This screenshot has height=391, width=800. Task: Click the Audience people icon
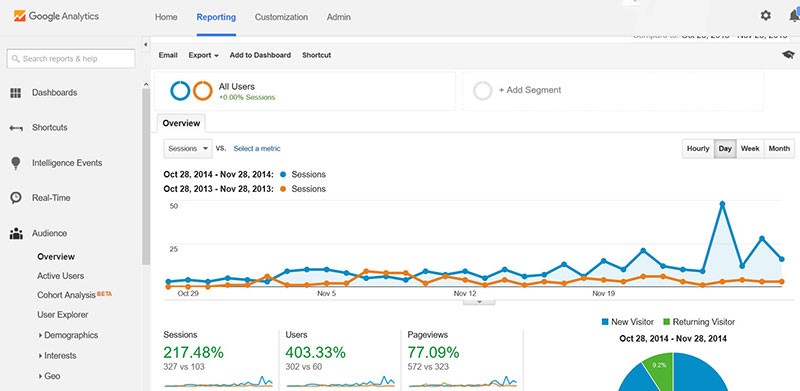click(x=16, y=233)
